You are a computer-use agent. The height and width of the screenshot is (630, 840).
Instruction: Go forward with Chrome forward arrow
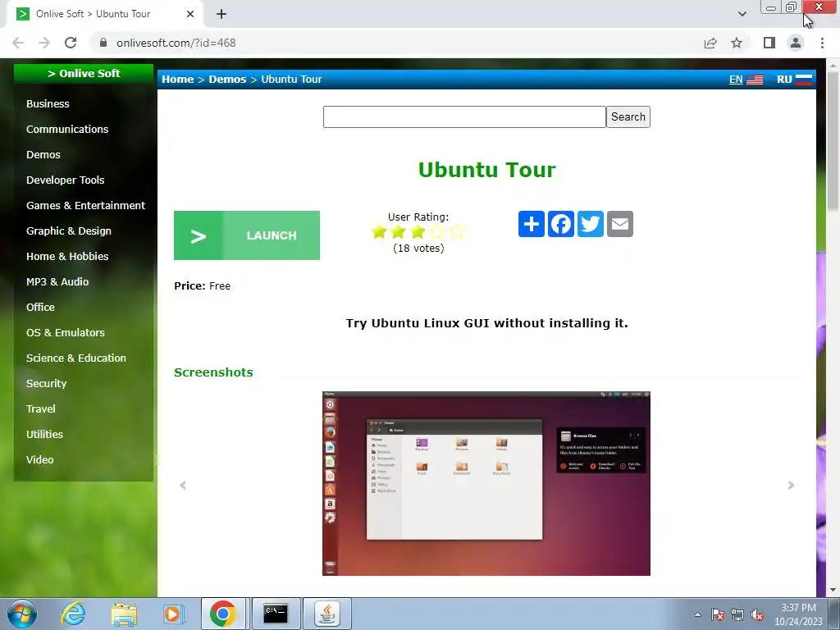(x=44, y=43)
